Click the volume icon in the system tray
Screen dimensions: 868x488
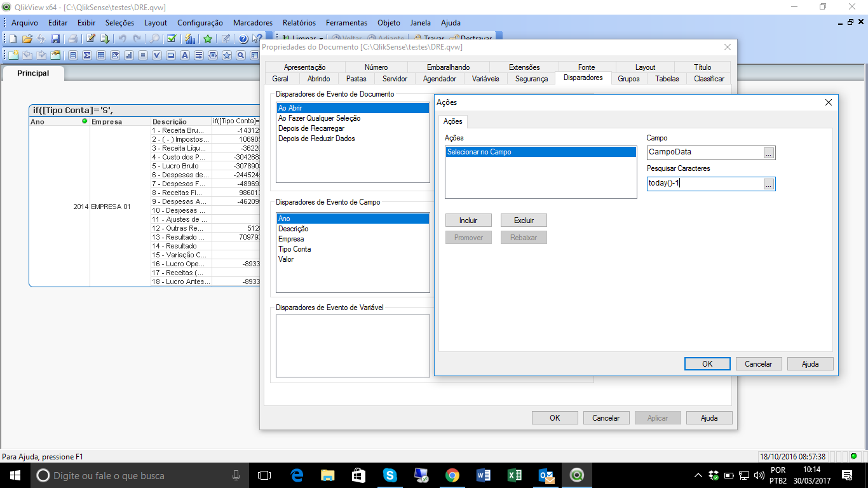(759, 475)
